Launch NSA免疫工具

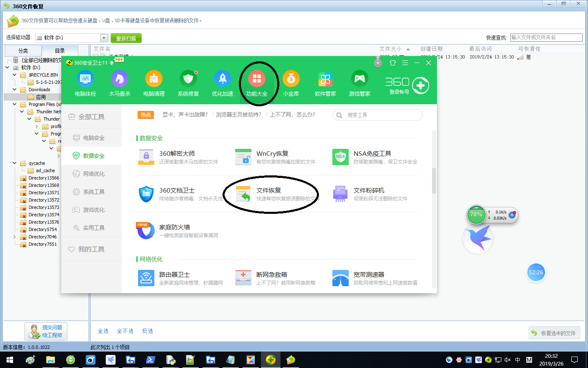[375, 157]
